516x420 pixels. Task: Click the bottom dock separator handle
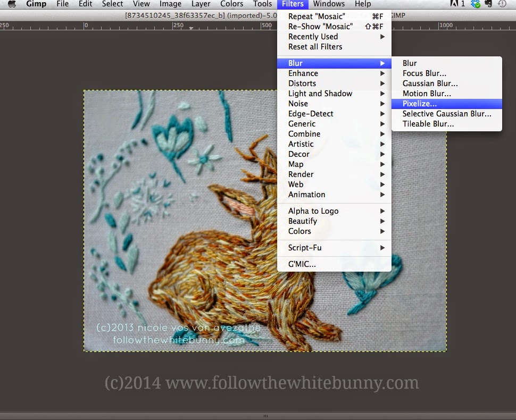(x=265, y=416)
